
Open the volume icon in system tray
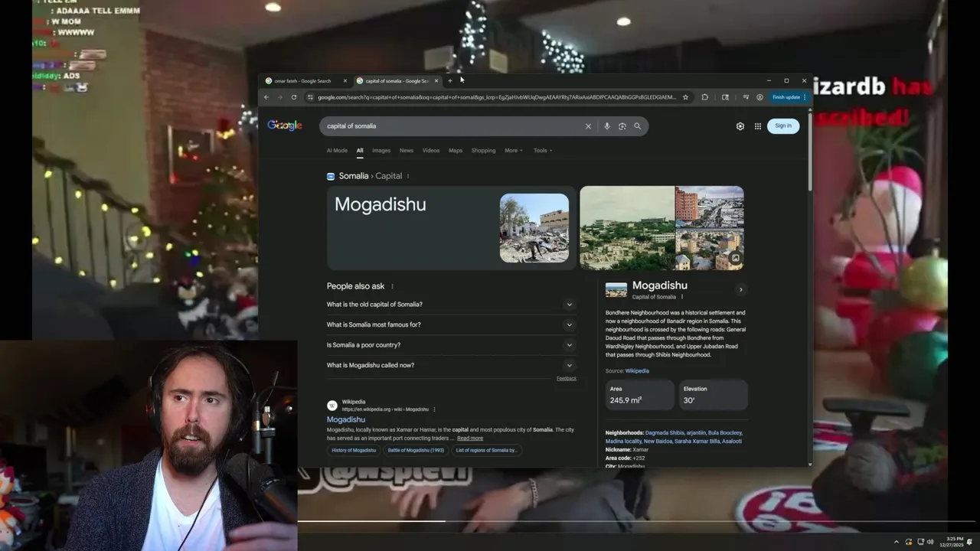(x=930, y=542)
